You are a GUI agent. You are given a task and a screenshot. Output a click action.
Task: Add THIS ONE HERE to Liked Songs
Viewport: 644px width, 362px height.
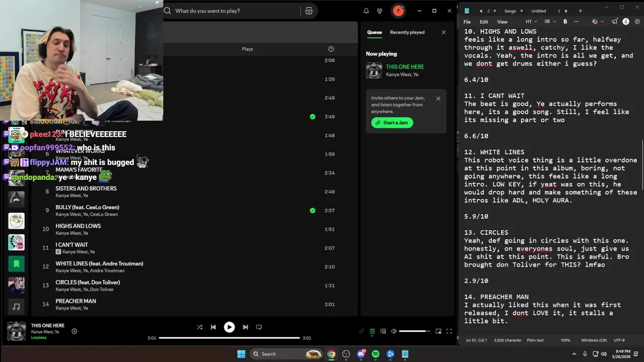[74, 331]
